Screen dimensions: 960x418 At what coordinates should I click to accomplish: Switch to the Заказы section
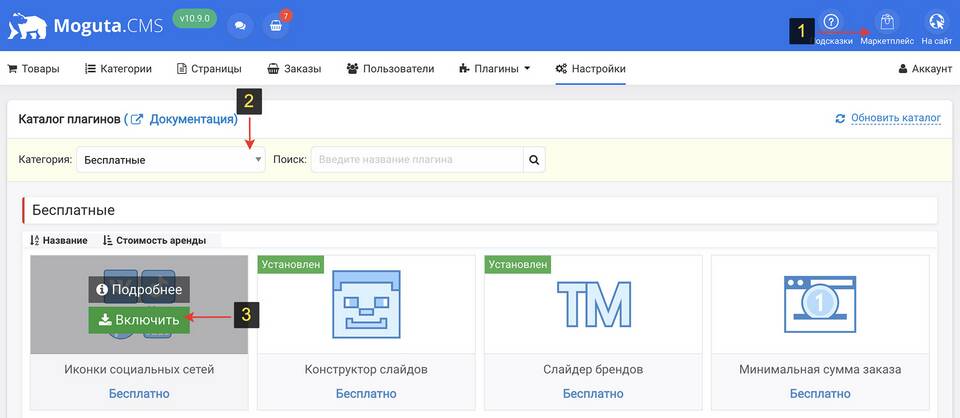pos(294,69)
